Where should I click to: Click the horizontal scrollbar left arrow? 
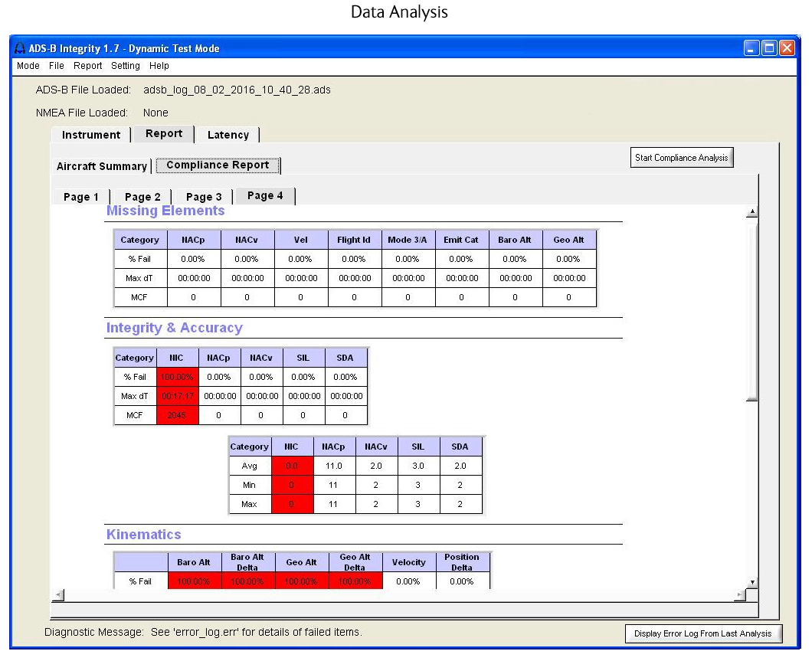coord(58,594)
